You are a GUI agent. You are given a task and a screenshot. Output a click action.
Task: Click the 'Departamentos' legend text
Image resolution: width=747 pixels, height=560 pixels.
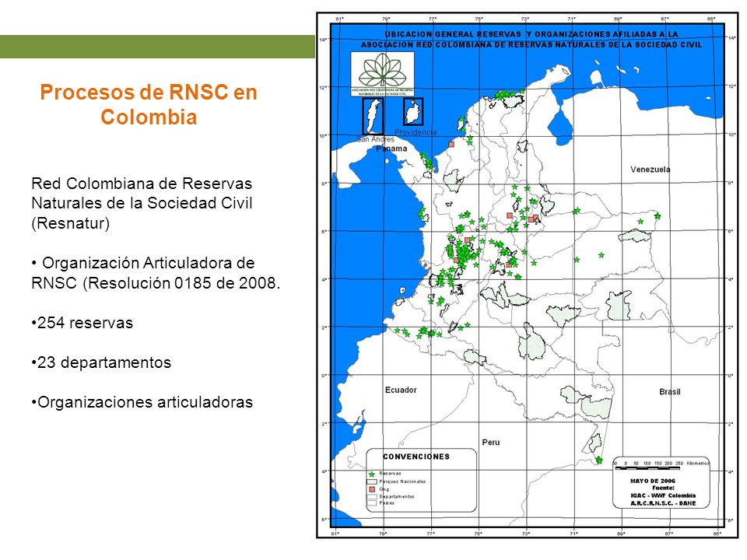[x=397, y=497]
